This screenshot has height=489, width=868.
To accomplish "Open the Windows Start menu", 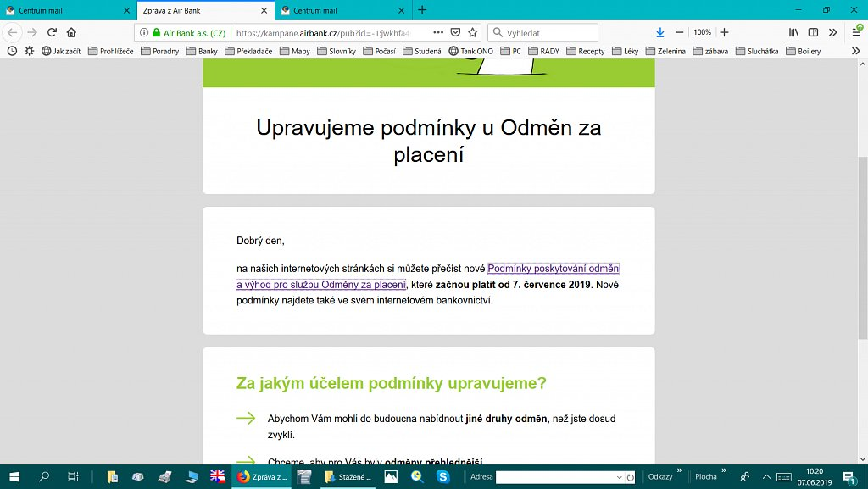I will coord(14,477).
